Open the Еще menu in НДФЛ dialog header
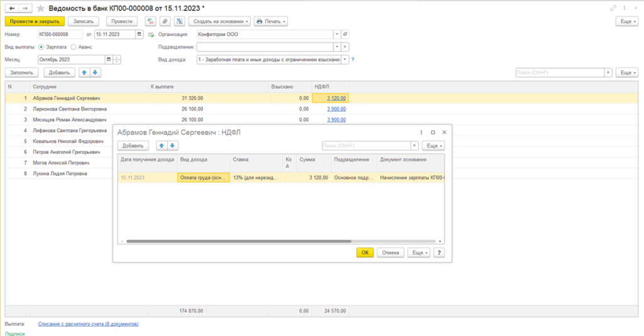Screen dimensions: 644x336 coord(433,146)
